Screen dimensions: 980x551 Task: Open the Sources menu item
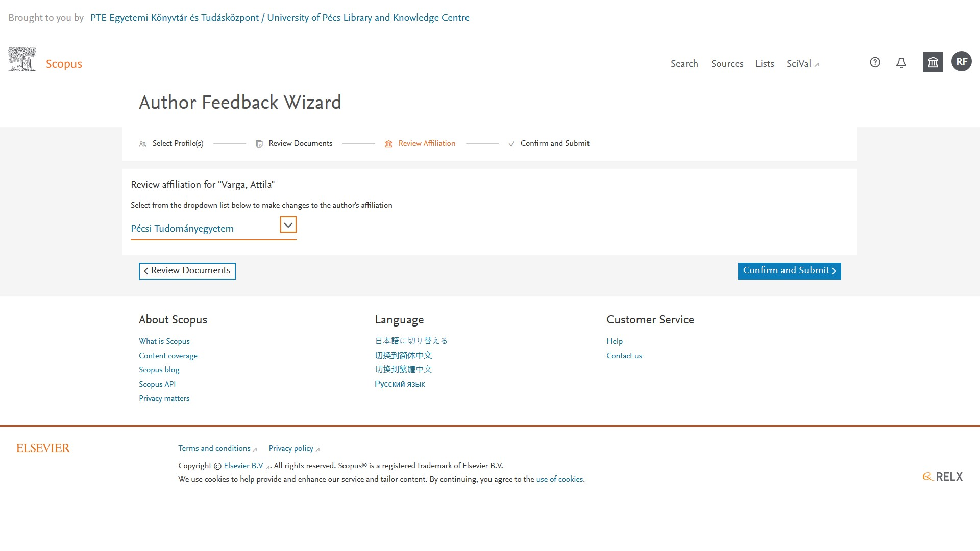[727, 64]
